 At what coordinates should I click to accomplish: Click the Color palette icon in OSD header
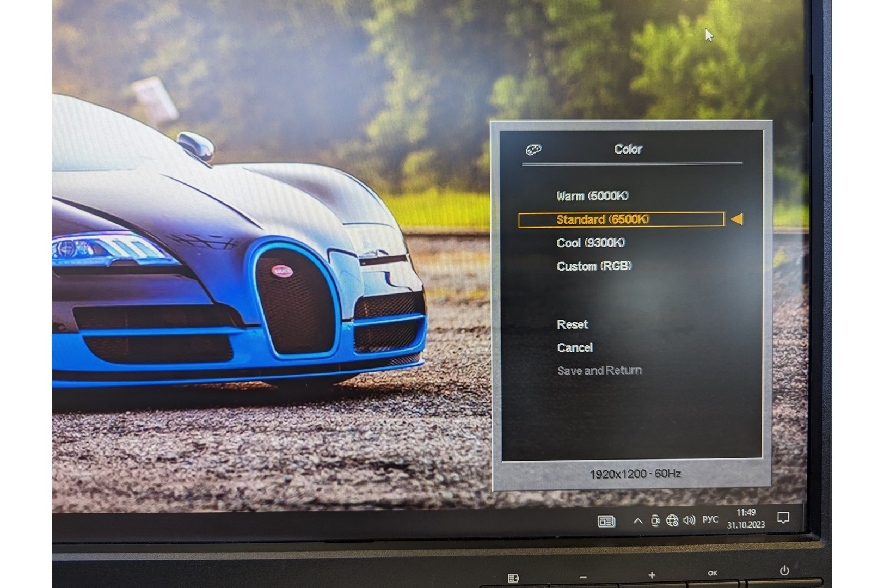[533, 150]
